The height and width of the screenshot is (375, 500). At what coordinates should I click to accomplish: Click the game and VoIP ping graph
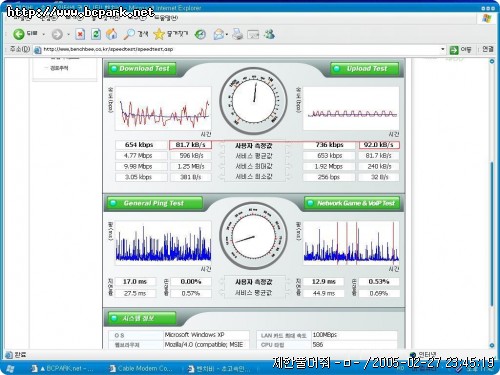(351, 243)
